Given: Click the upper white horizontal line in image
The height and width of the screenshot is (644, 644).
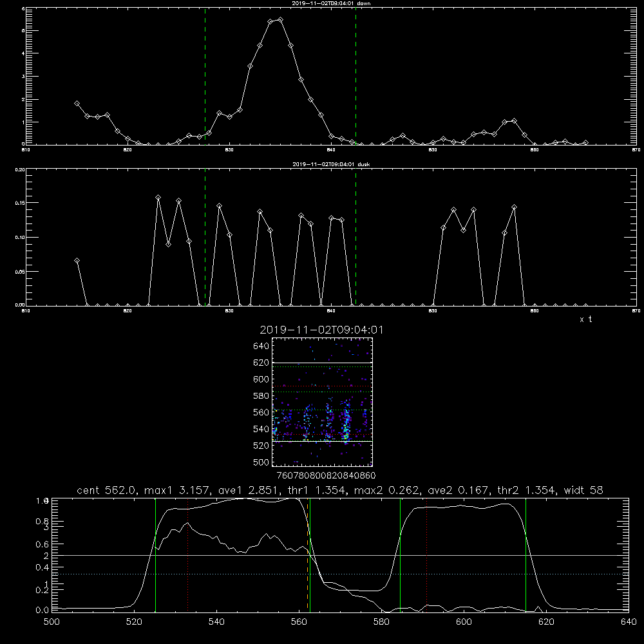Looking at the screenshot, I should [x=322, y=363].
